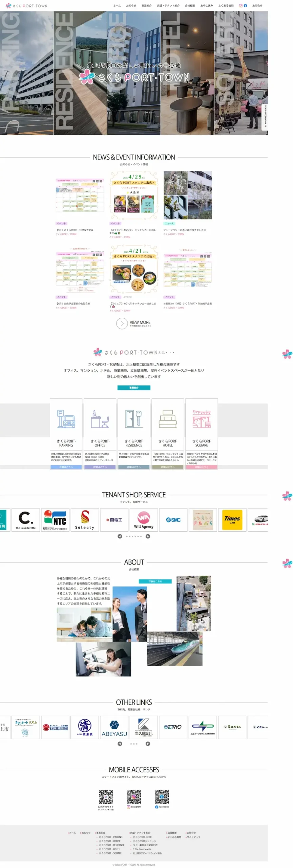Click the Sakura PORT-HOTEL bed icon
293x868 pixels.
click(168, 419)
